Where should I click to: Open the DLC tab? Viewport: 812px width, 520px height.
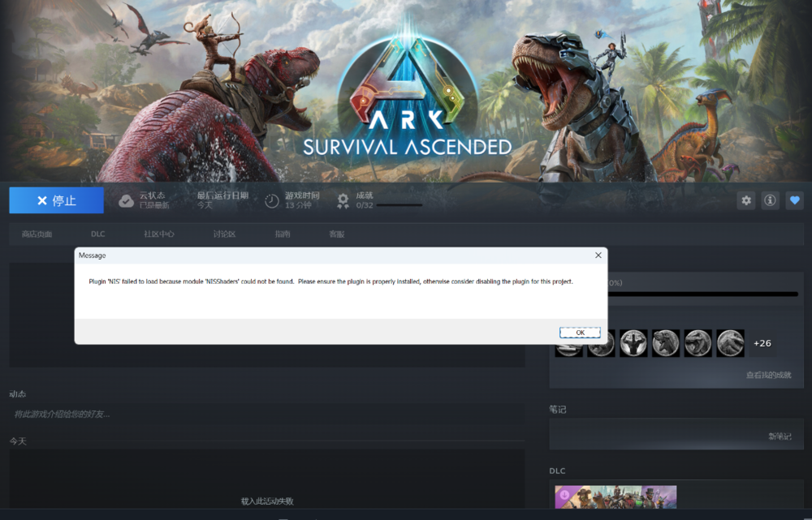coord(98,234)
